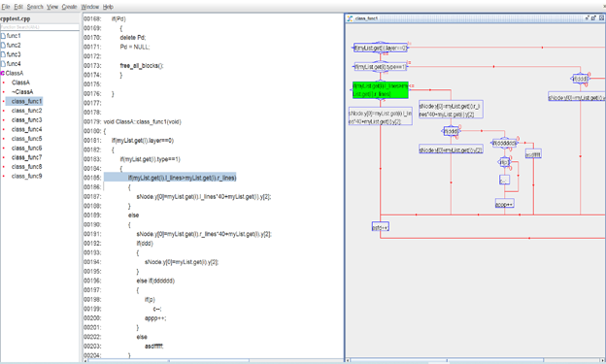The height and width of the screenshot is (364, 606).
Task: Select the ClassA constructor entry
Action: [20, 83]
